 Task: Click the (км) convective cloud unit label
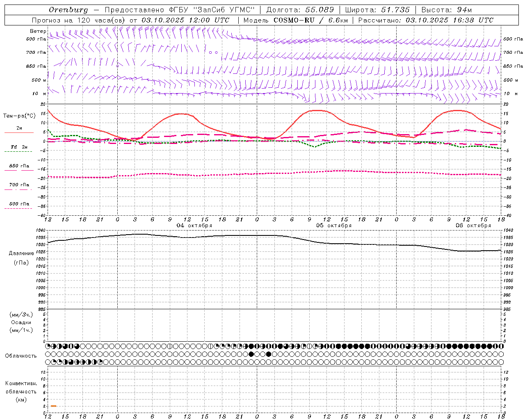coord(21,399)
